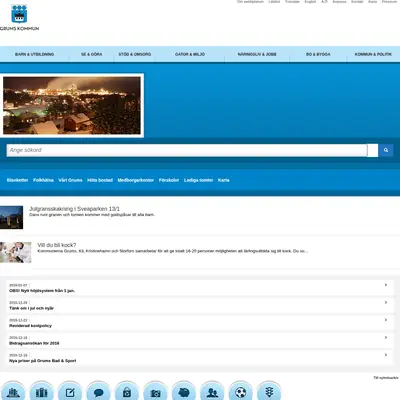Open the padlock round icon
This screenshot has width=400, height=400.
pyautogui.click(x=127, y=391)
